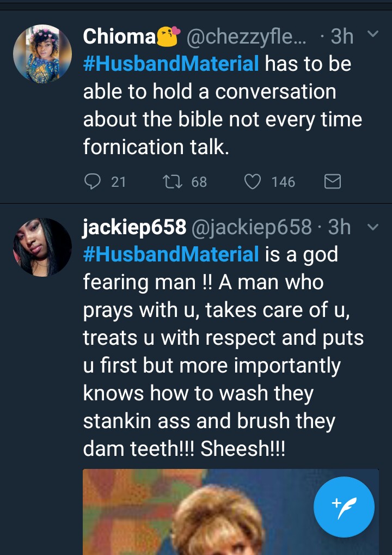Expand options chevron on jackiep658's tweet
This screenshot has height=555, width=392.
tap(373, 226)
